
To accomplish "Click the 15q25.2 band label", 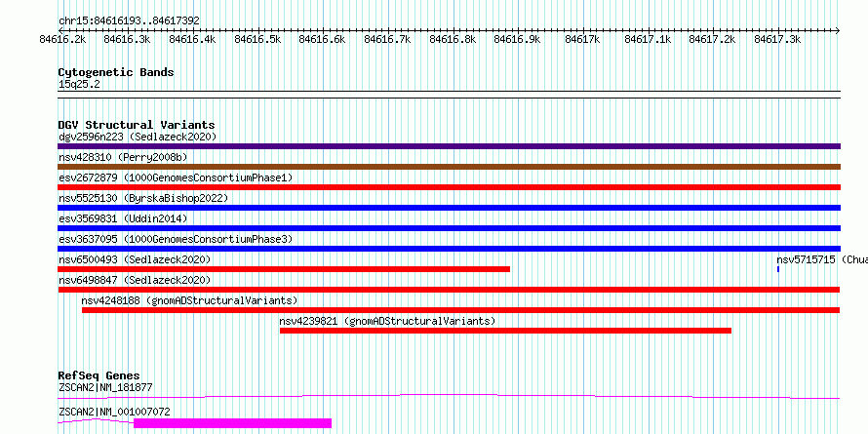I will (79, 85).
